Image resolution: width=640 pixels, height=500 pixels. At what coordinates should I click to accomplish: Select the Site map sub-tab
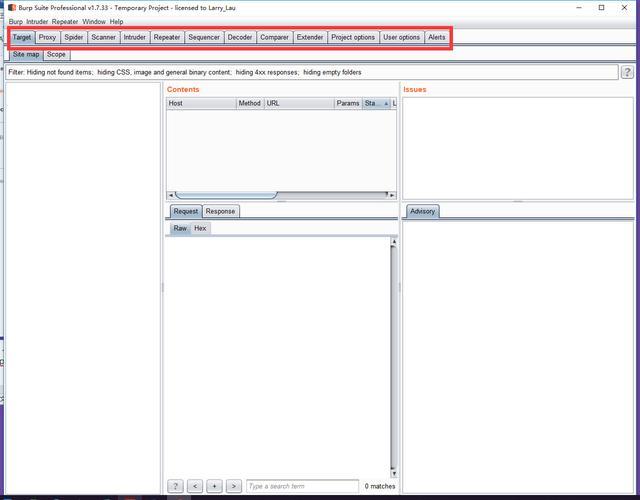pos(26,54)
